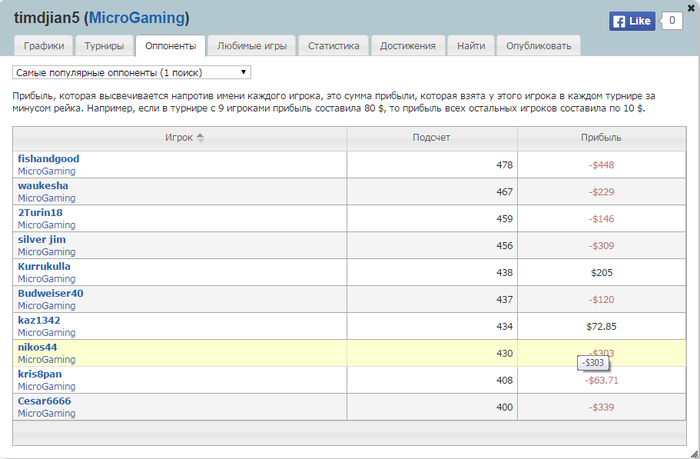The width and height of the screenshot is (700, 459).
Task: Click the profit value -$448
Action: (601, 165)
